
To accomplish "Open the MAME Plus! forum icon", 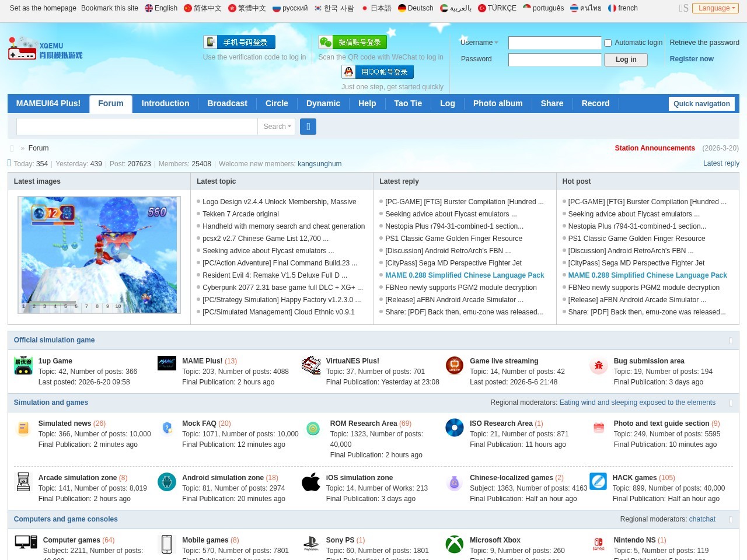I will click(167, 363).
